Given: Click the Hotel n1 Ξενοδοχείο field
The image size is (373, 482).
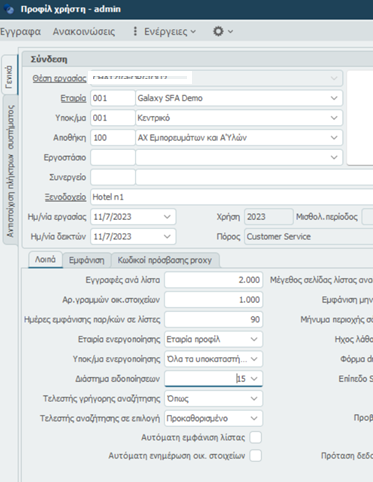Looking at the screenshot, I should click(232, 197).
